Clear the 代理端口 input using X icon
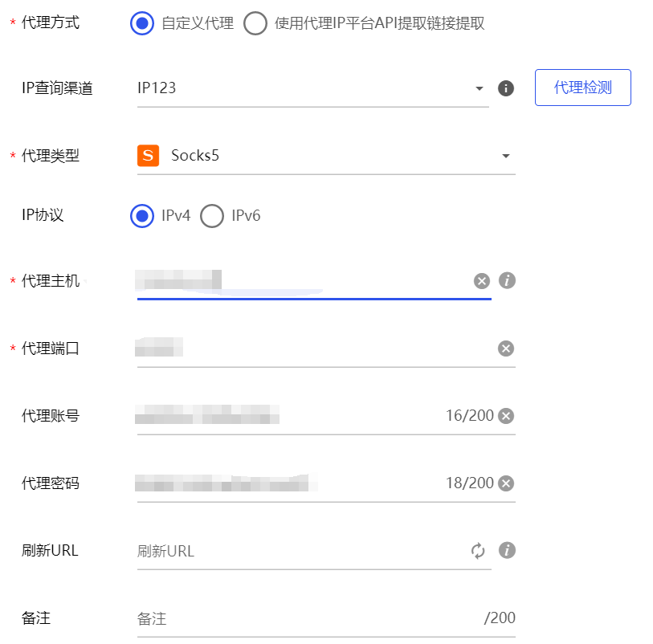The image size is (653, 644). 505,348
